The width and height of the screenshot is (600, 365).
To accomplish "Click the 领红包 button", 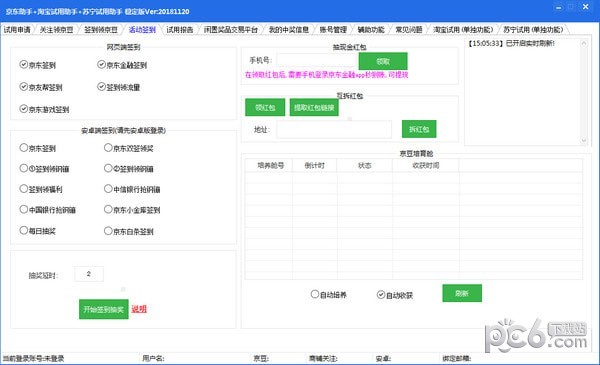I will point(265,108).
